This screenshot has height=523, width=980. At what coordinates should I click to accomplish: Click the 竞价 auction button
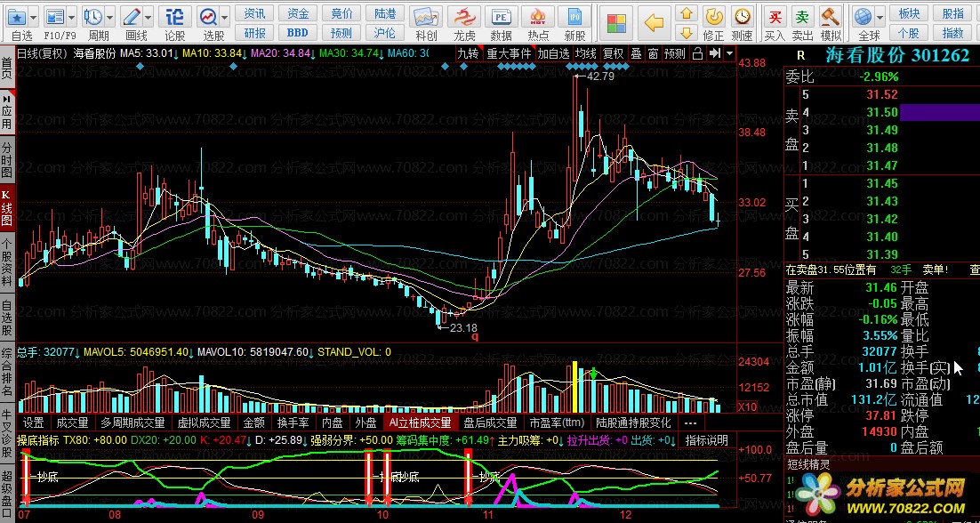coord(341,13)
